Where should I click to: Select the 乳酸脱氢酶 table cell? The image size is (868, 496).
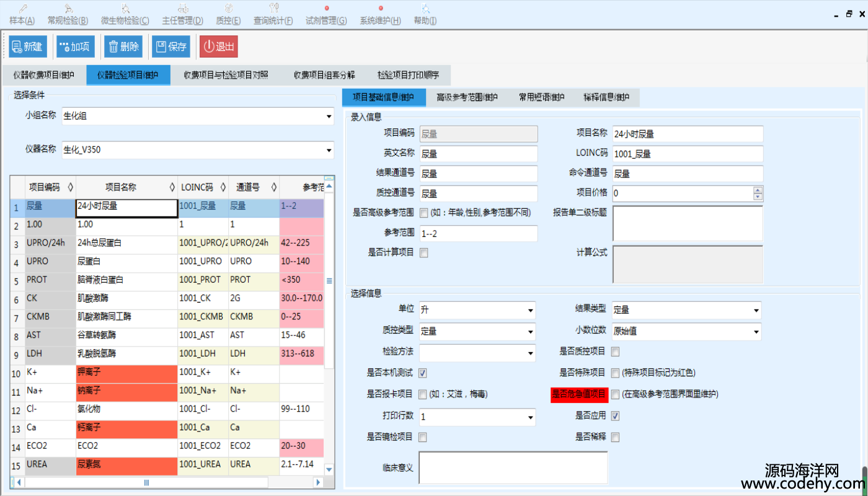coord(126,354)
